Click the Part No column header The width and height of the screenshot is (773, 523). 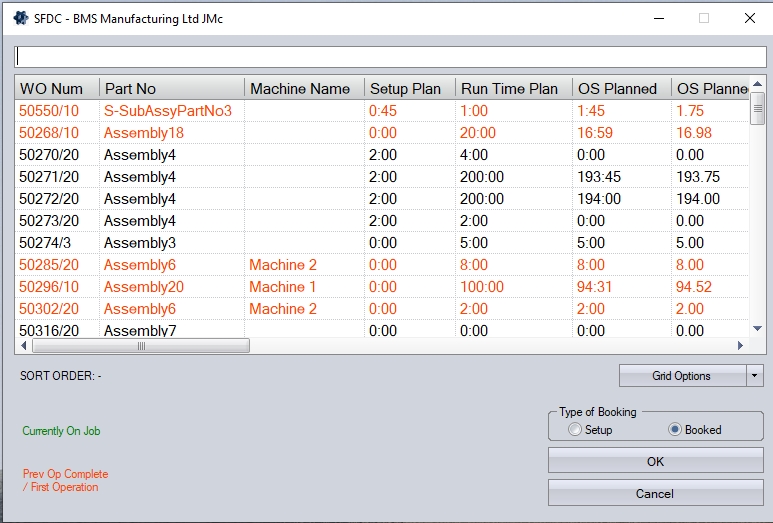[x=130, y=89]
